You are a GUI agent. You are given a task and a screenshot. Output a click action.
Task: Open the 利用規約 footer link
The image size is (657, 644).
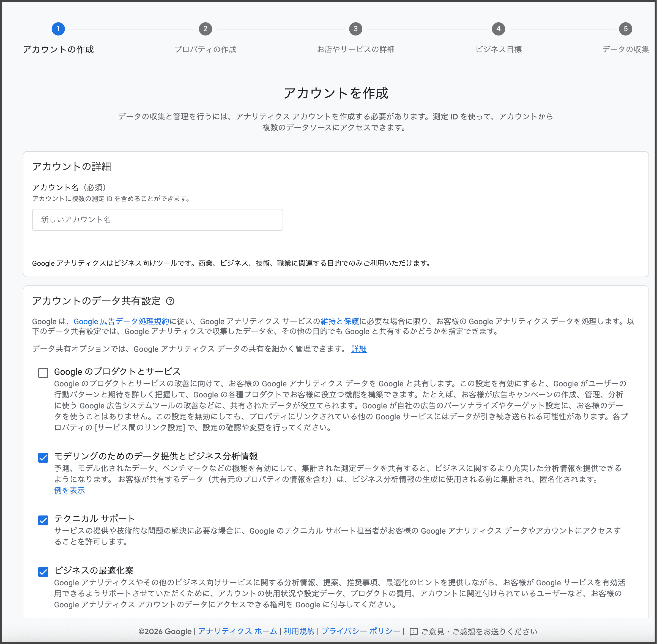click(x=299, y=632)
